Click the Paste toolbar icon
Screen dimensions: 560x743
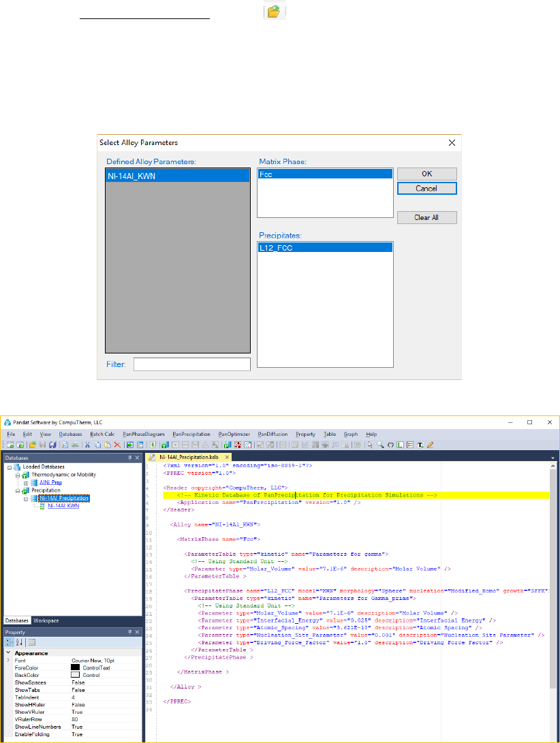[x=108, y=445]
